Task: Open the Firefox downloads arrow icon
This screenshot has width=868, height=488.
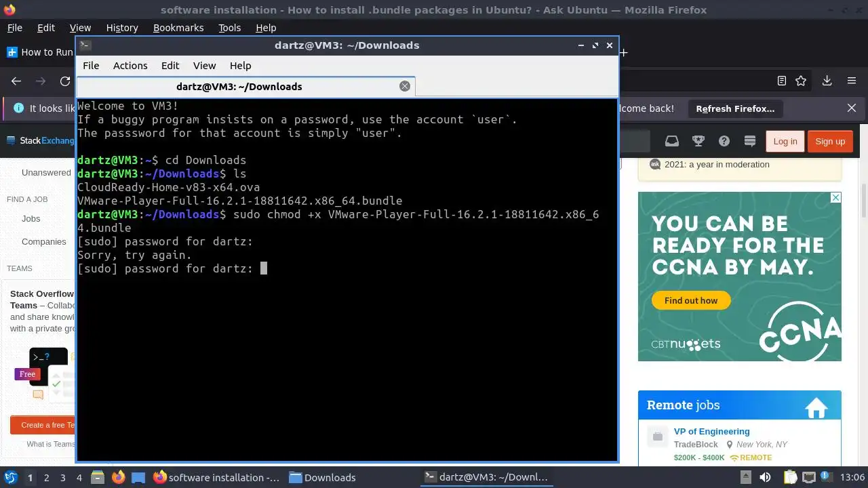Action: [827, 81]
